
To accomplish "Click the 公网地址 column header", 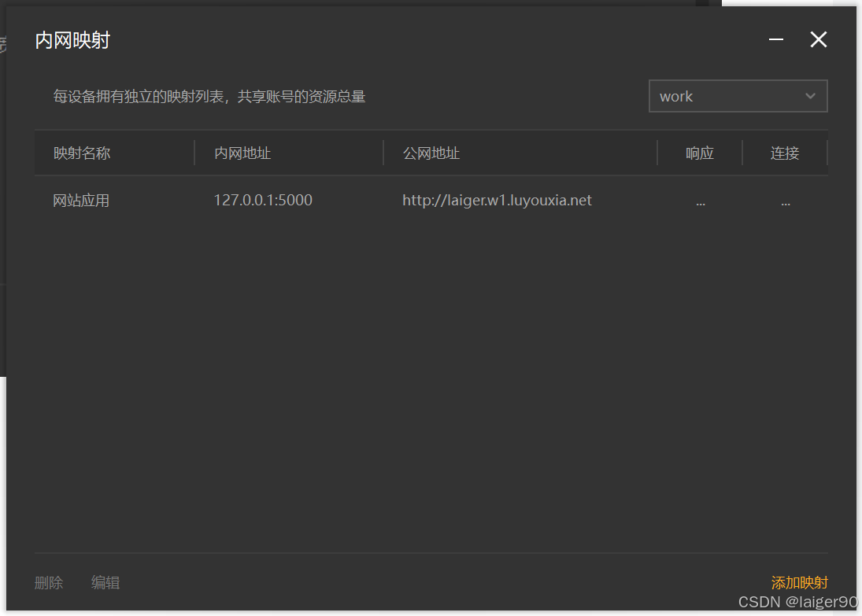I will pyautogui.click(x=431, y=153).
